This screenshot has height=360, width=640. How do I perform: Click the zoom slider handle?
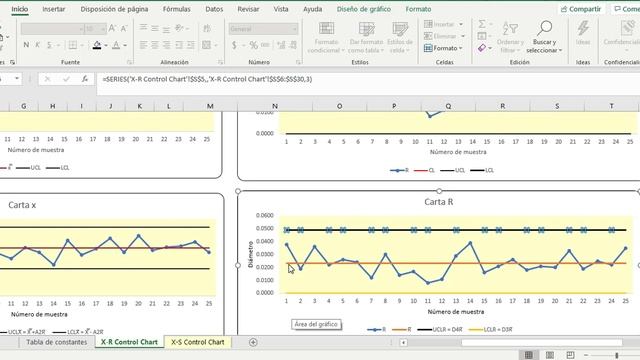point(617,355)
